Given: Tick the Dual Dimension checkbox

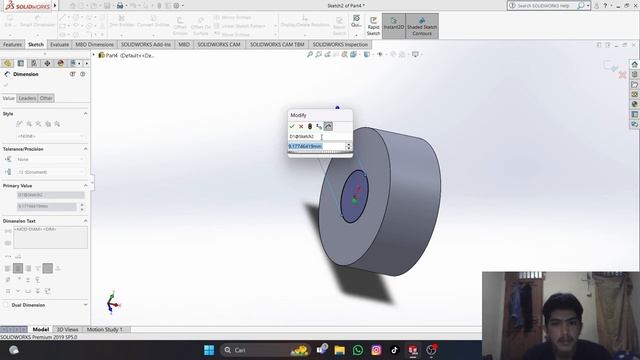Looking at the screenshot, I should click(x=6, y=305).
